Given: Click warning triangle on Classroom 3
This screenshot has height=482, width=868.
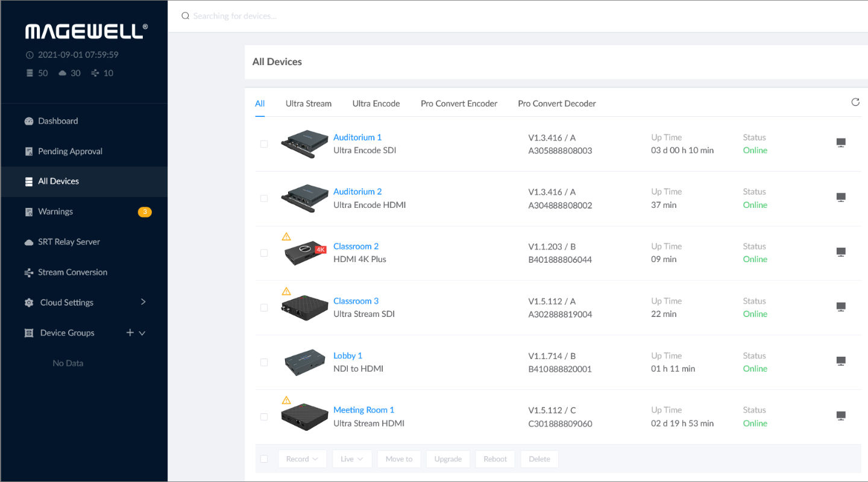Looking at the screenshot, I should 286,292.
